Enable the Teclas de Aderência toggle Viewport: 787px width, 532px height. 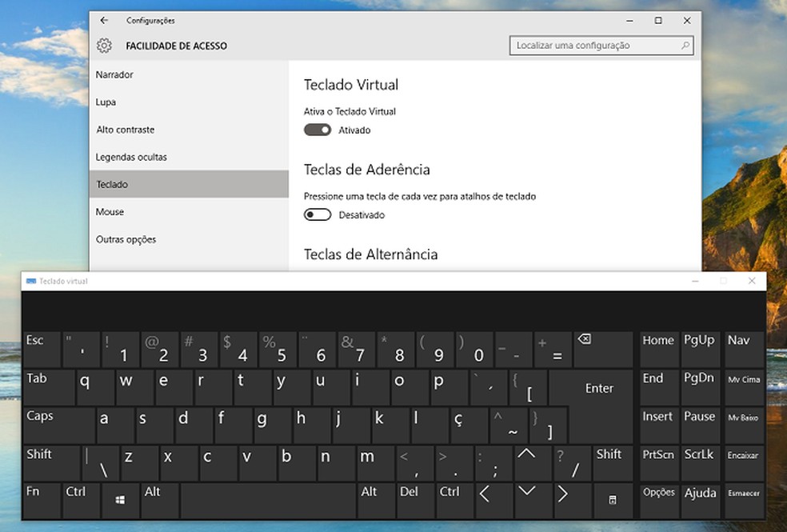coord(317,214)
